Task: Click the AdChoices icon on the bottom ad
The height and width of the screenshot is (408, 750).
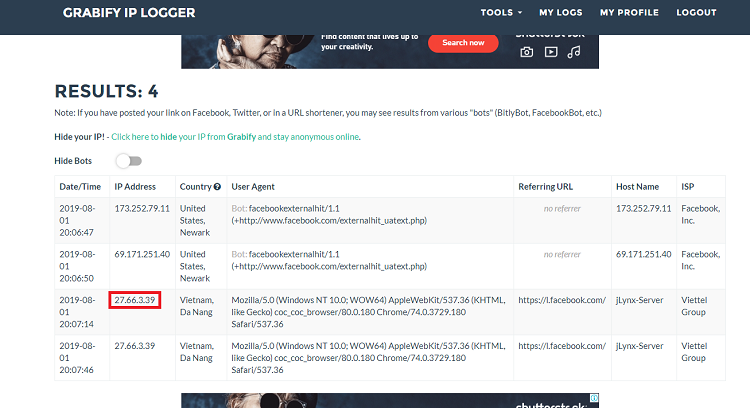Action: coord(594,399)
